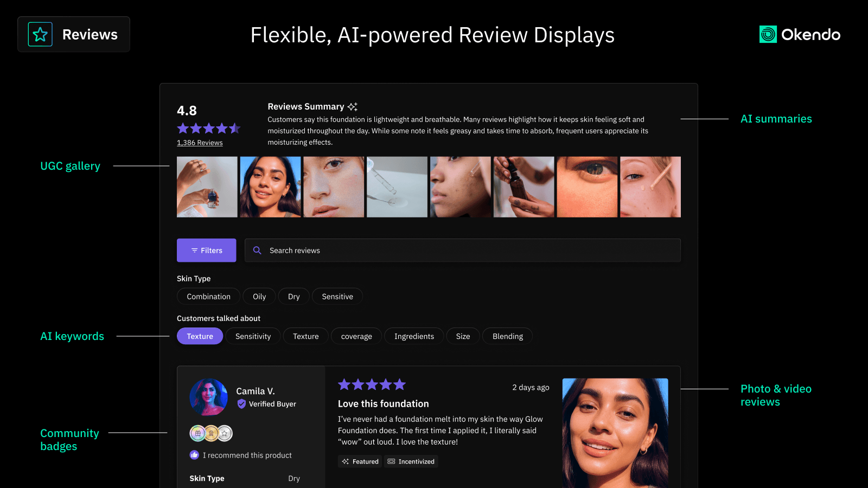This screenshot has height=488, width=868.
Task: Select the Size keyword chip
Action: (x=463, y=336)
